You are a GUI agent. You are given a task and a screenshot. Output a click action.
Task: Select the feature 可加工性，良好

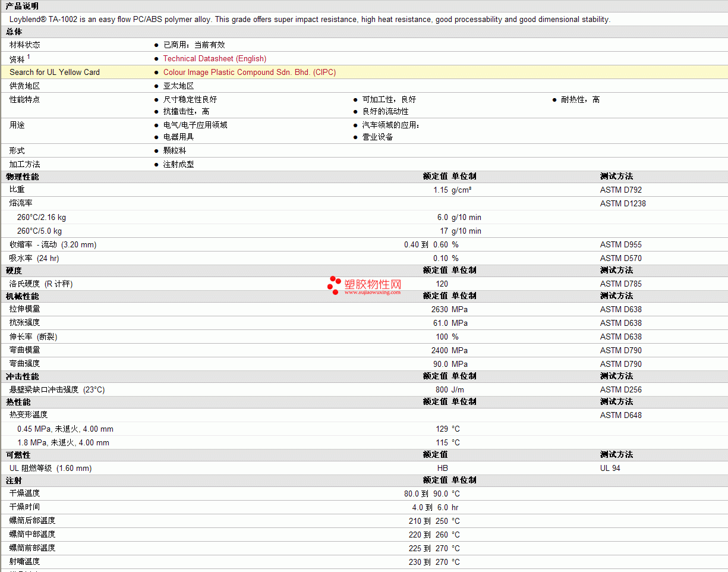[x=389, y=99]
